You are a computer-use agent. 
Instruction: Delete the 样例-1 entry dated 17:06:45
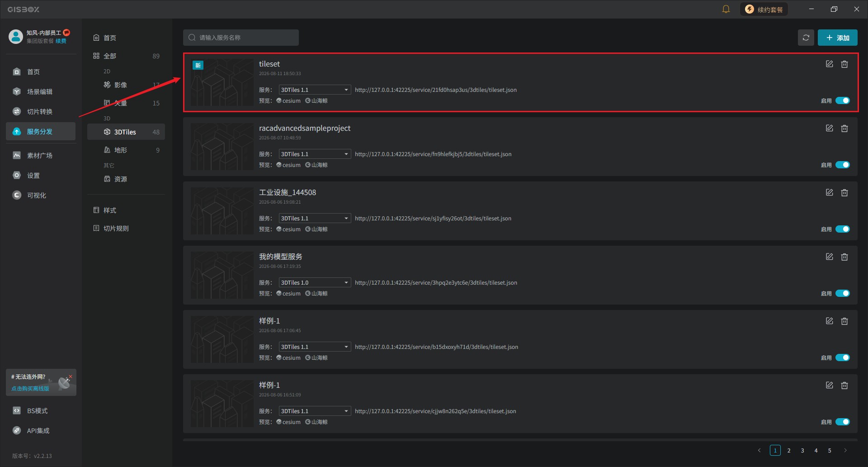point(844,321)
